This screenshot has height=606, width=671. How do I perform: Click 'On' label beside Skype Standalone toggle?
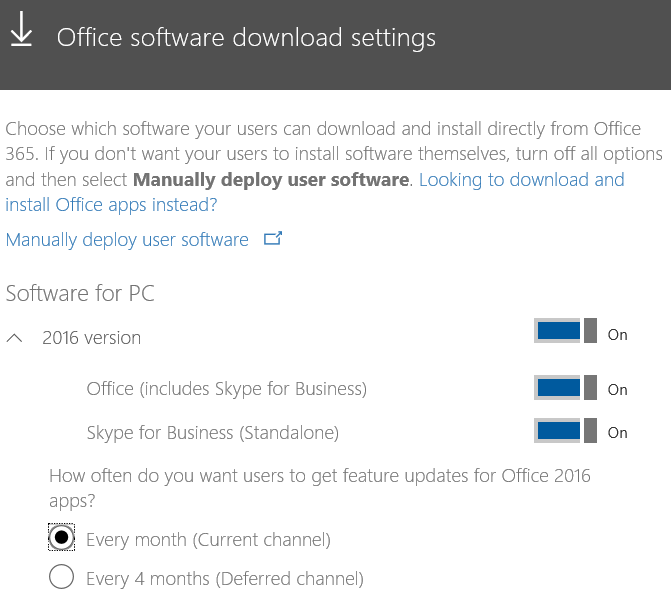[618, 433]
